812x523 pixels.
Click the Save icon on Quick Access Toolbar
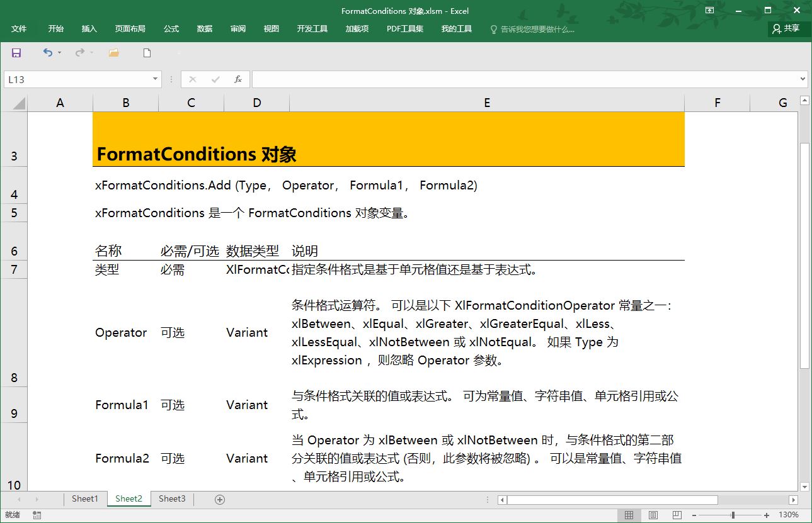click(x=15, y=53)
